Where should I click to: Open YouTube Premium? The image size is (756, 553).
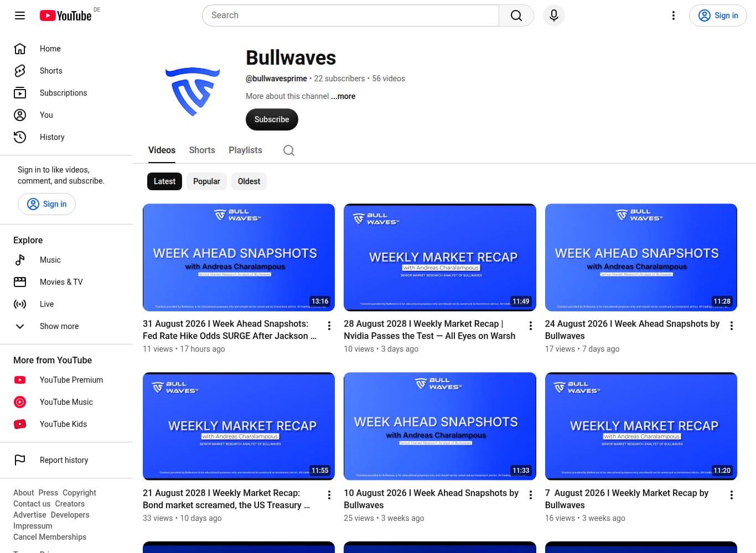click(x=66, y=380)
